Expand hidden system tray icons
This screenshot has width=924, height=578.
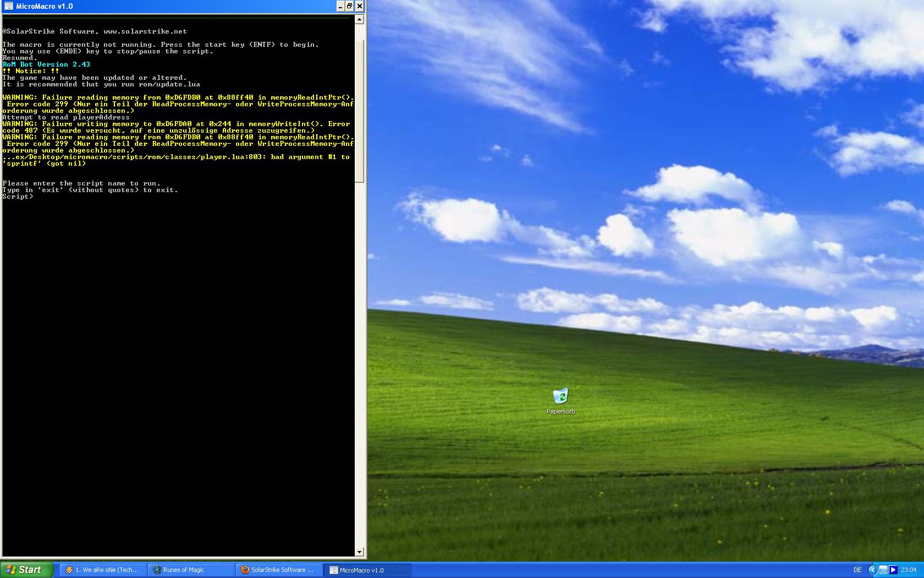[872, 570]
